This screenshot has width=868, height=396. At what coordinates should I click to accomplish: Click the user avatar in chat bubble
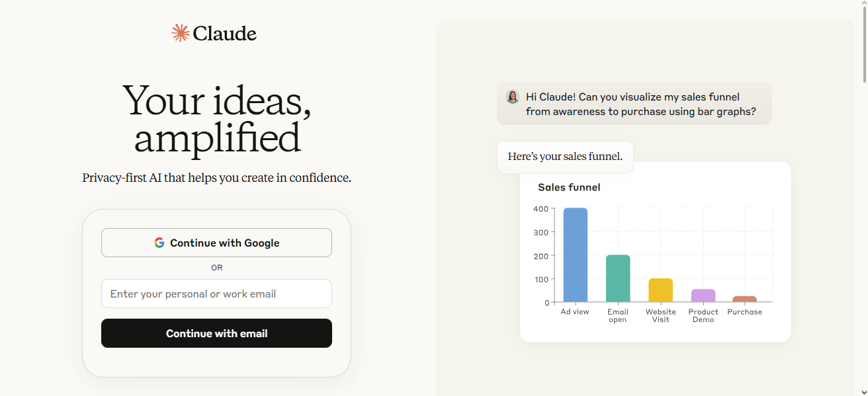pos(513,97)
